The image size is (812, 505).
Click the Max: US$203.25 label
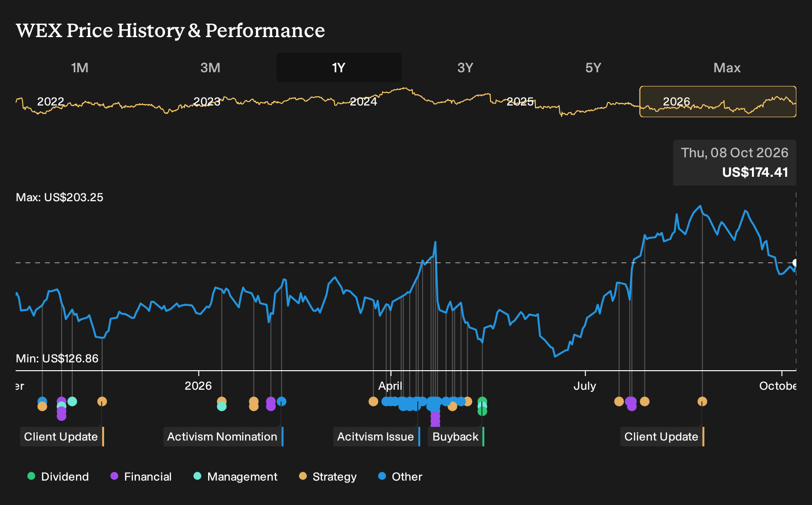60,197
